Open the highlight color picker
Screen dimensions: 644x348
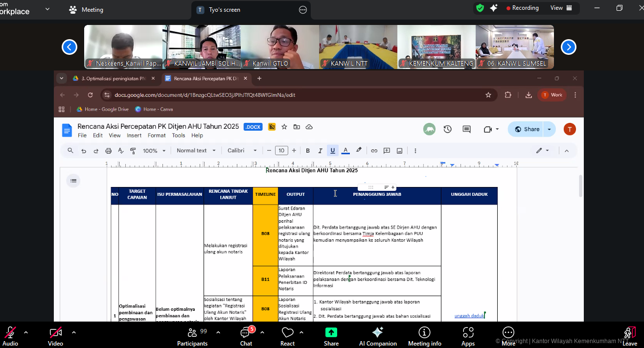pos(359,151)
